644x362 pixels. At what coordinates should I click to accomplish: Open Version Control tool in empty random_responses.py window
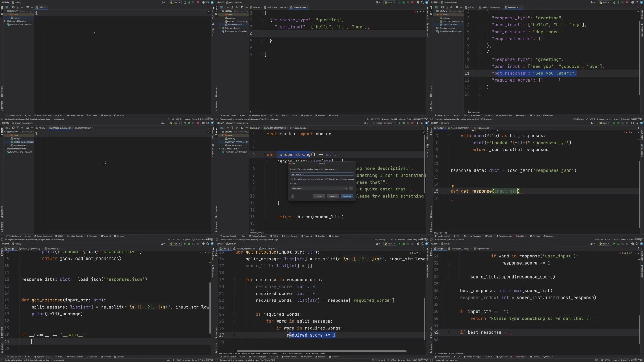coord(14,236)
